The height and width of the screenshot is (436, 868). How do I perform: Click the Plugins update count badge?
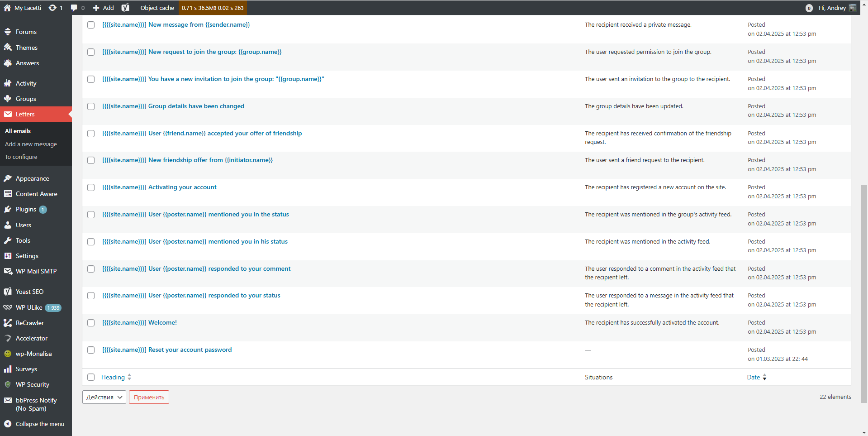tap(43, 210)
